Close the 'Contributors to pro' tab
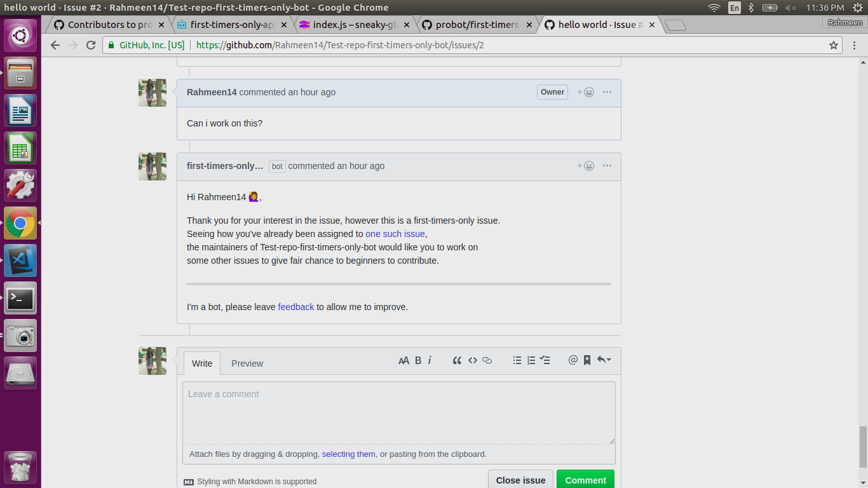 (x=161, y=25)
